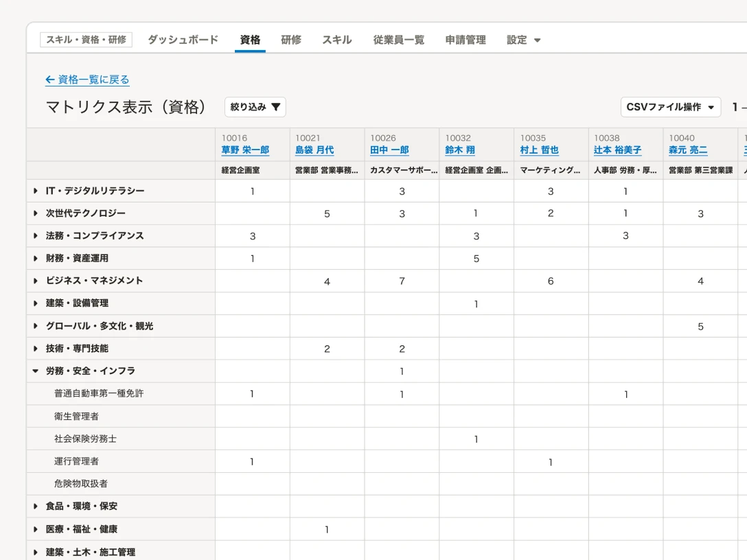The image size is (747, 560).
Task: Open the 従業員一覧 tab
Action: [x=399, y=40]
